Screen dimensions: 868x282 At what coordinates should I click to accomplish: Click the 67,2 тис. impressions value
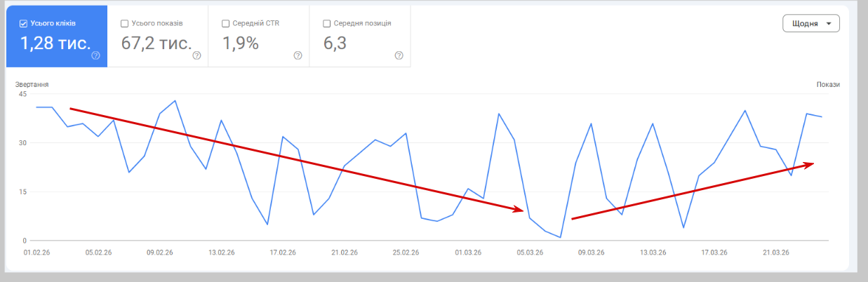[156, 43]
